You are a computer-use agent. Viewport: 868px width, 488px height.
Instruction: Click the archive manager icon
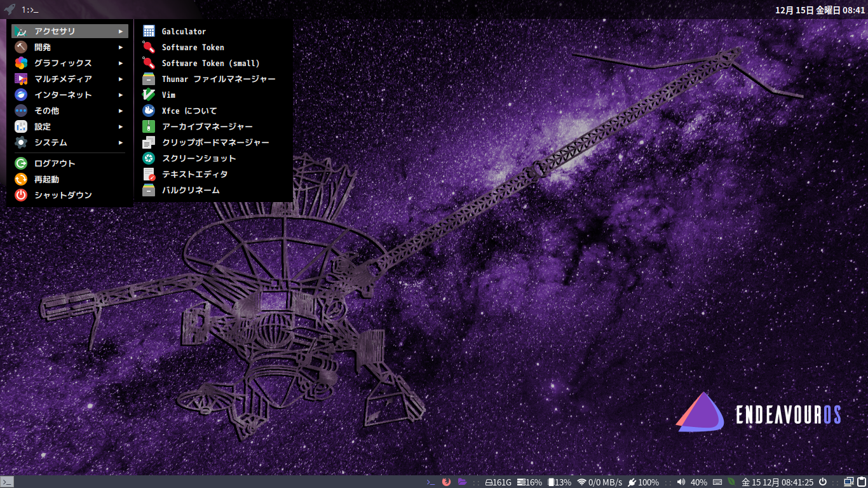click(x=149, y=126)
